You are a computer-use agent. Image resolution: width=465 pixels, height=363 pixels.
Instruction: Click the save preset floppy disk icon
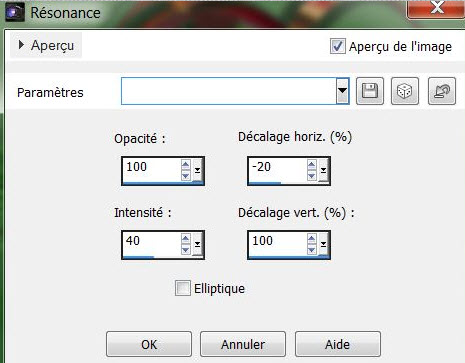coord(370,91)
